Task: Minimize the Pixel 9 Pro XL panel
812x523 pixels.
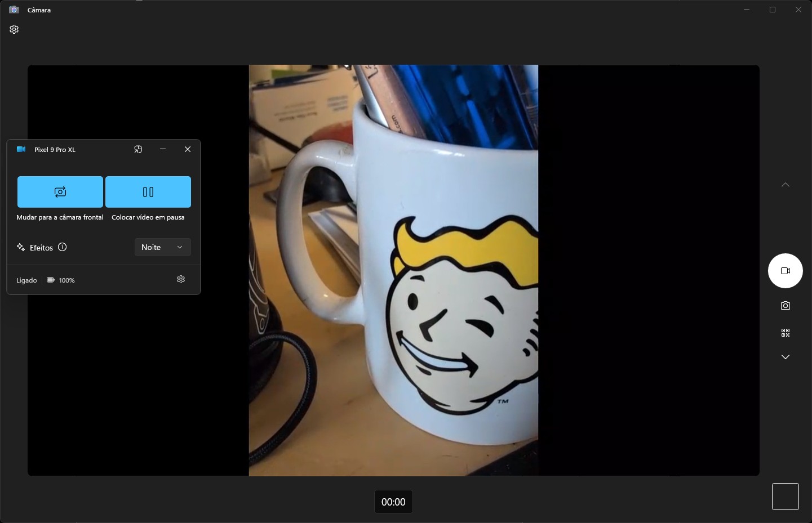Action: 163,149
